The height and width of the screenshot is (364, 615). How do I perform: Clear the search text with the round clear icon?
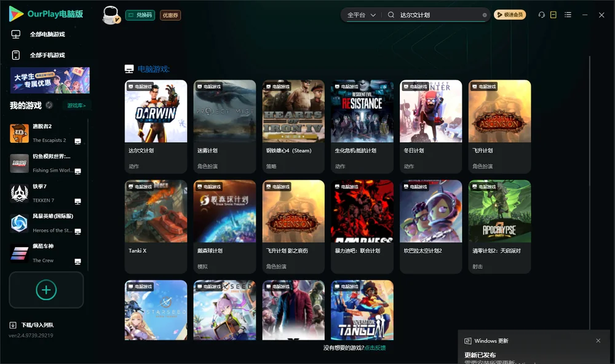[x=485, y=15]
